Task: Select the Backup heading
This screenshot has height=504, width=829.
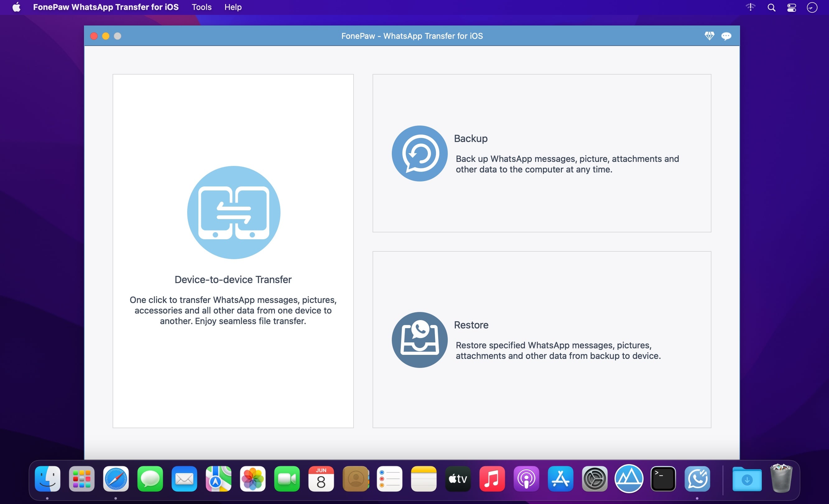Action: [x=470, y=139]
